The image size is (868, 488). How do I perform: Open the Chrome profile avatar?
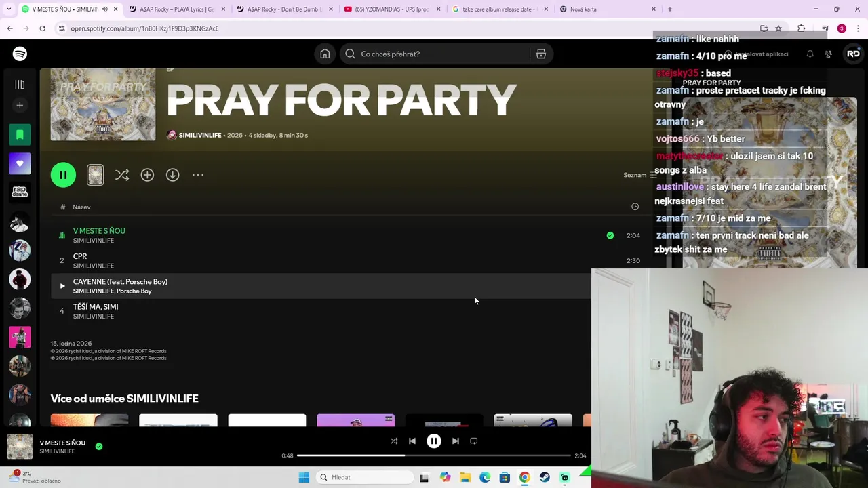(x=842, y=28)
